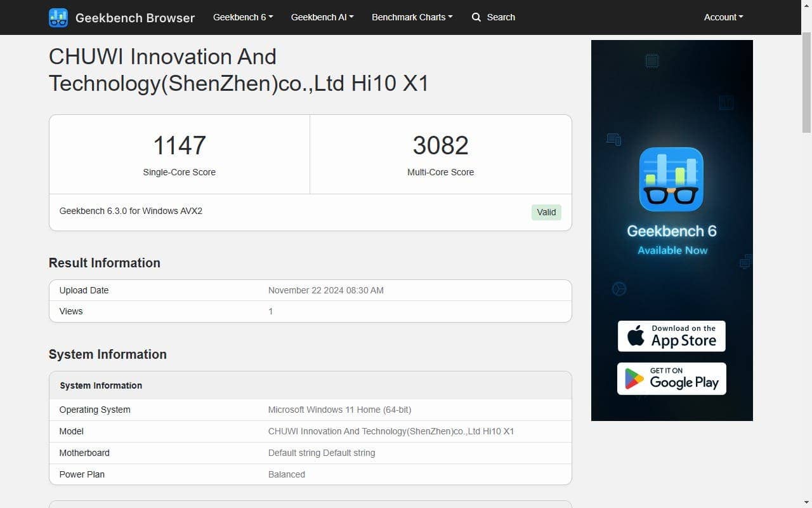Viewport: 812px width, 508px height.
Task: Click the November 22 2024 08:30 AM value
Action: pos(326,290)
